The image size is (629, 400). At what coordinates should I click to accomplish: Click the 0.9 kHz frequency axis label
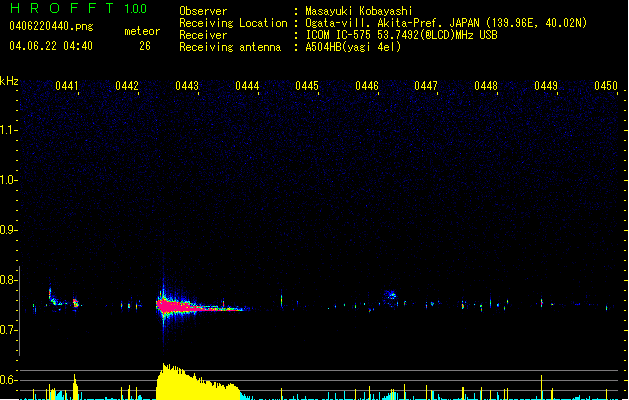(8, 230)
